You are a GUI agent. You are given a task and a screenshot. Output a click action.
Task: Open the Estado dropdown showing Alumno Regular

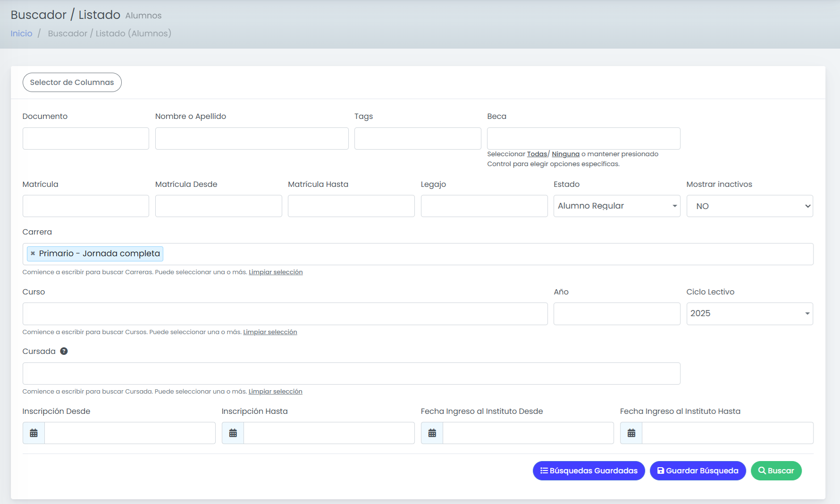click(x=617, y=206)
